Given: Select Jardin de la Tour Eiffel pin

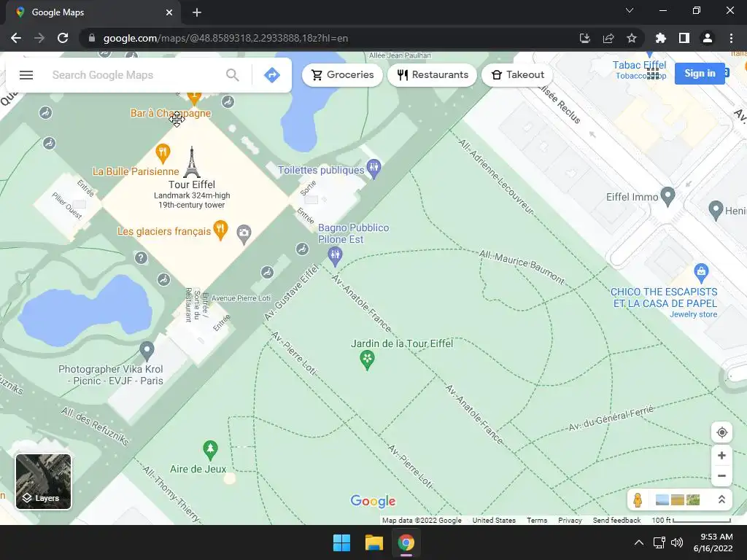Looking at the screenshot, I should click(367, 360).
